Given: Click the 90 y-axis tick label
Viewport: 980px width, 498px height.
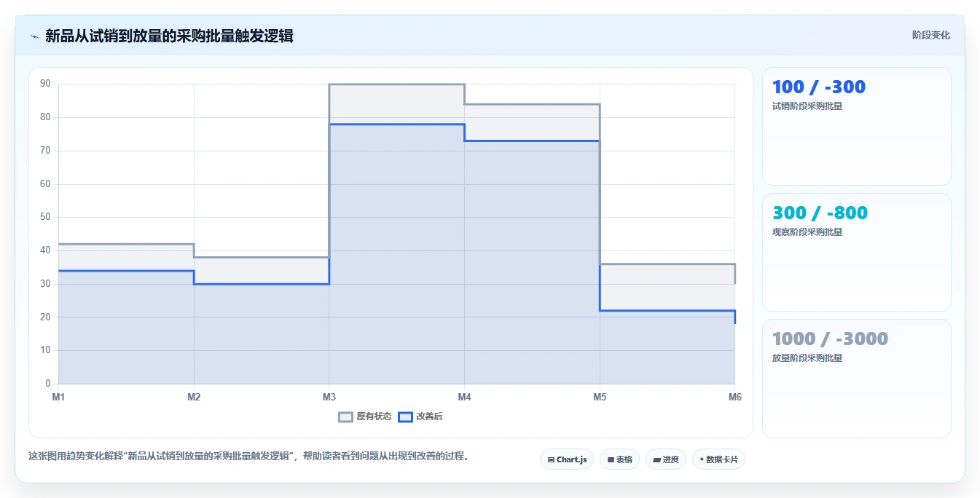Looking at the screenshot, I should click(45, 84).
